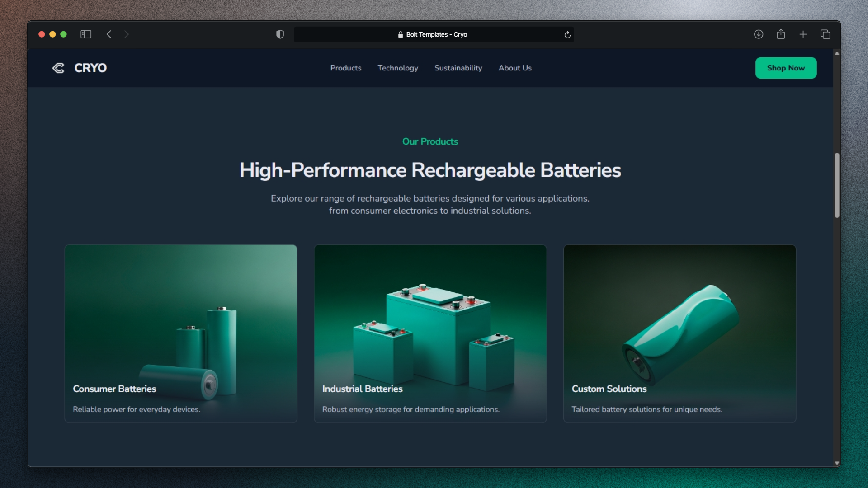Open the Industrial Batteries card
Image resolution: width=868 pixels, height=488 pixels.
coord(430,333)
